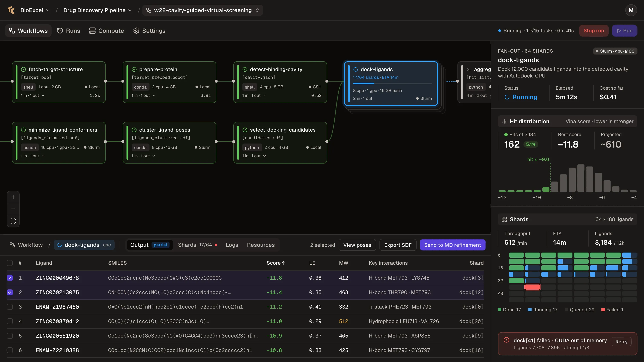The image size is (644, 362).
Task: Select the minimize-ligand-conformers node
Action: coord(59,143)
